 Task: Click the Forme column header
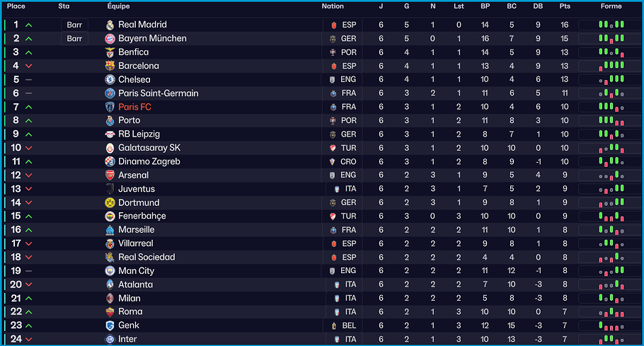click(x=611, y=6)
